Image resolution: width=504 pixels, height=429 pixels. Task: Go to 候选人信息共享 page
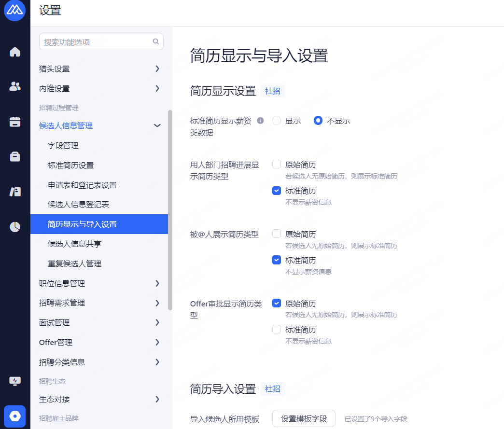coord(74,244)
